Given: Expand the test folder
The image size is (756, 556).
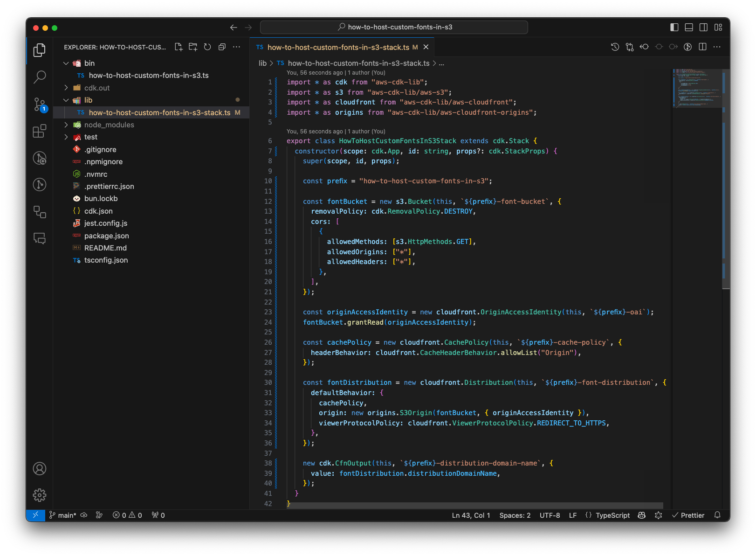Looking at the screenshot, I should 66,137.
